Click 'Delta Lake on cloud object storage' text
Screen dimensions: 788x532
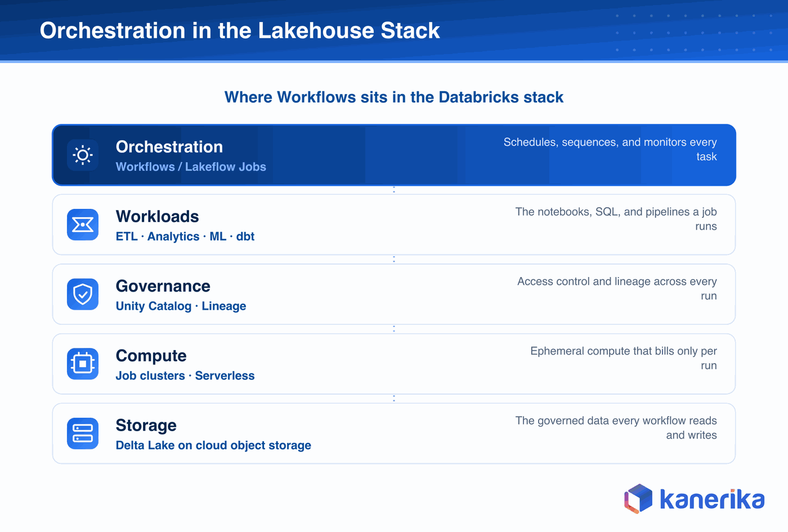[213, 445]
